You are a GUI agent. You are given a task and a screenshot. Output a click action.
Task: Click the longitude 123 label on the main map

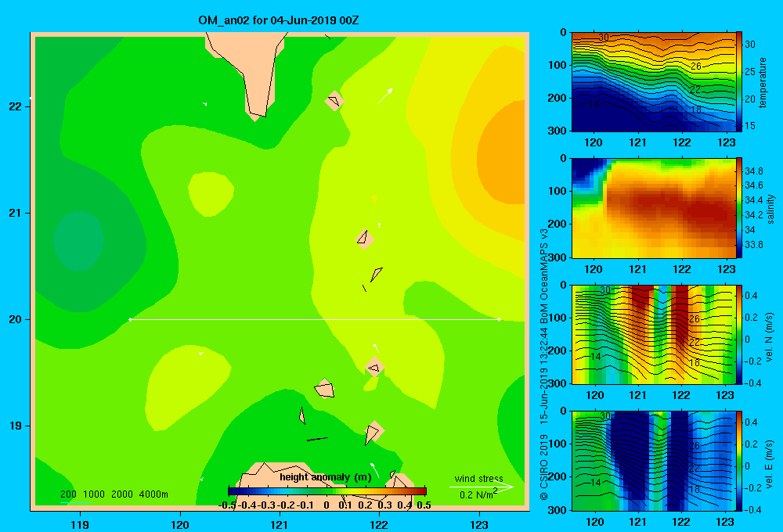479,524
